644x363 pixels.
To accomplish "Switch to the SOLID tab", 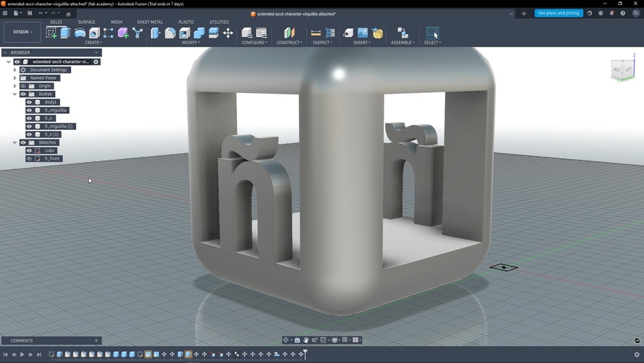I will click(x=57, y=22).
